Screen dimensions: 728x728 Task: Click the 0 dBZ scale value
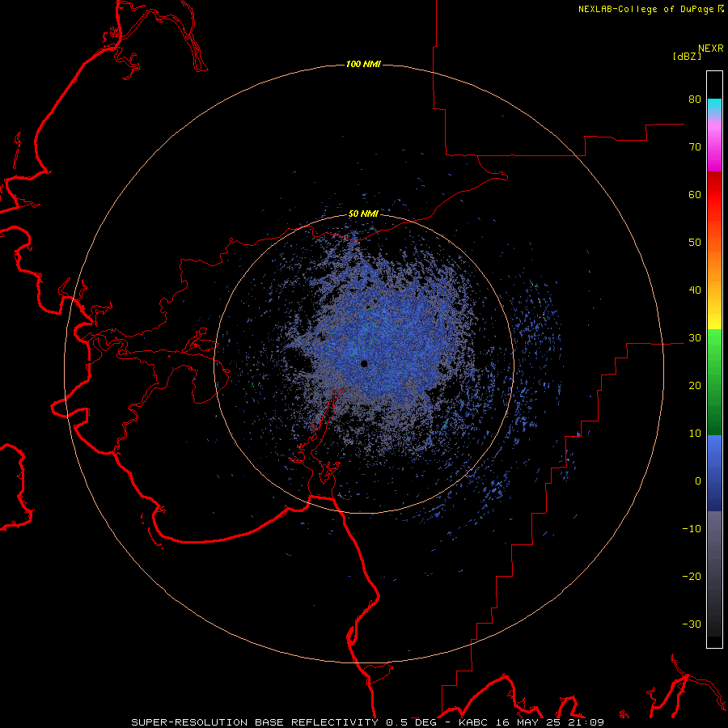698,481
